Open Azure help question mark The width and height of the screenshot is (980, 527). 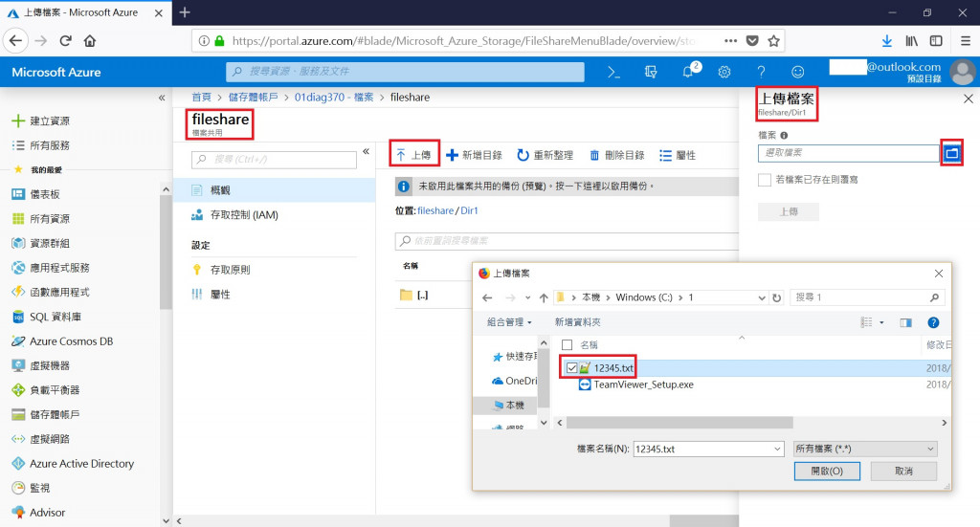point(761,73)
